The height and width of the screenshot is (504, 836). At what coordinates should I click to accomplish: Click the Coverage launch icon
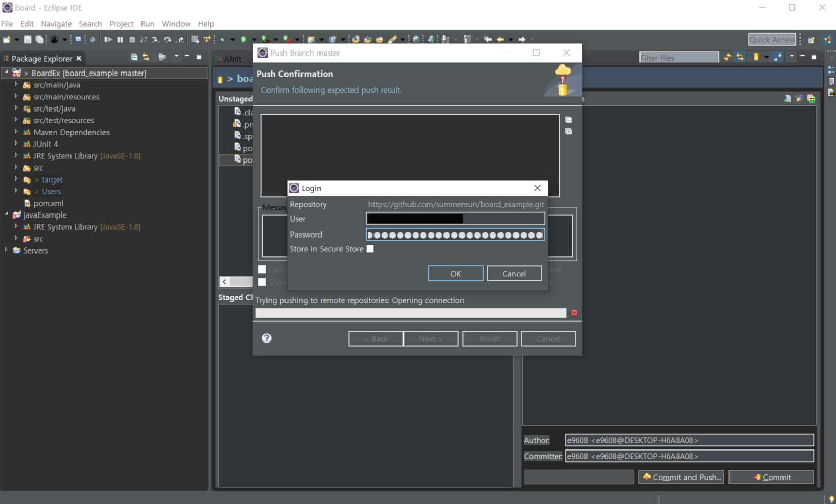point(265,39)
